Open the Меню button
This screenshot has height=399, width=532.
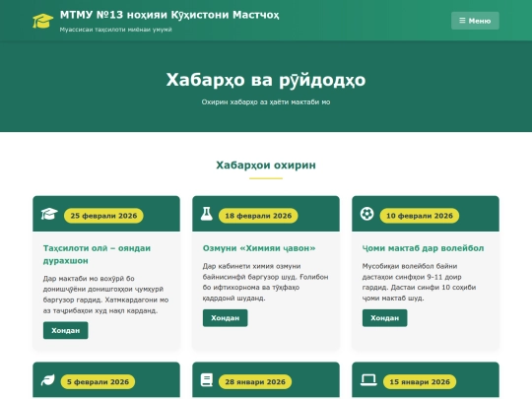(475, 21)
